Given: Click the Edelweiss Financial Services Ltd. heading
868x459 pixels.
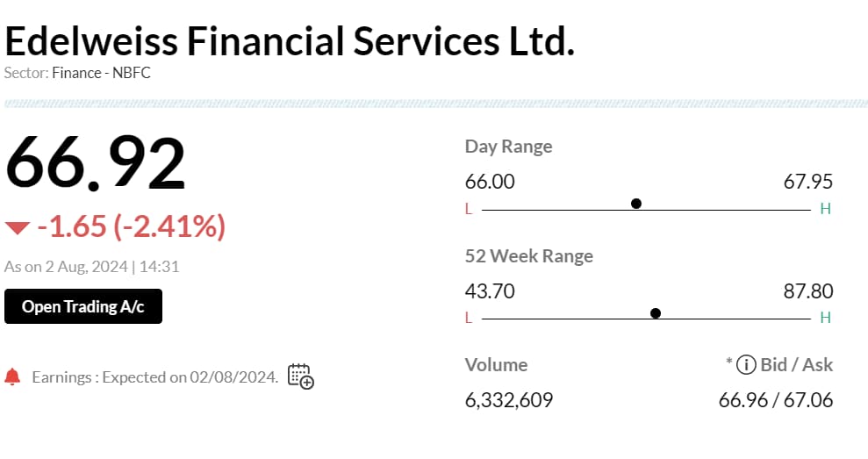Looking at the screenshot, I should 290,41.
